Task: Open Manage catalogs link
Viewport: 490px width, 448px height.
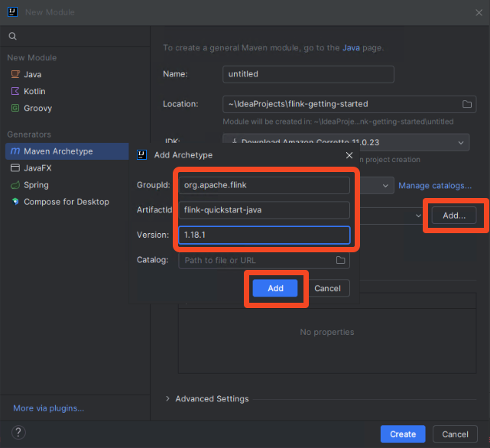Action: pos(435,186)
